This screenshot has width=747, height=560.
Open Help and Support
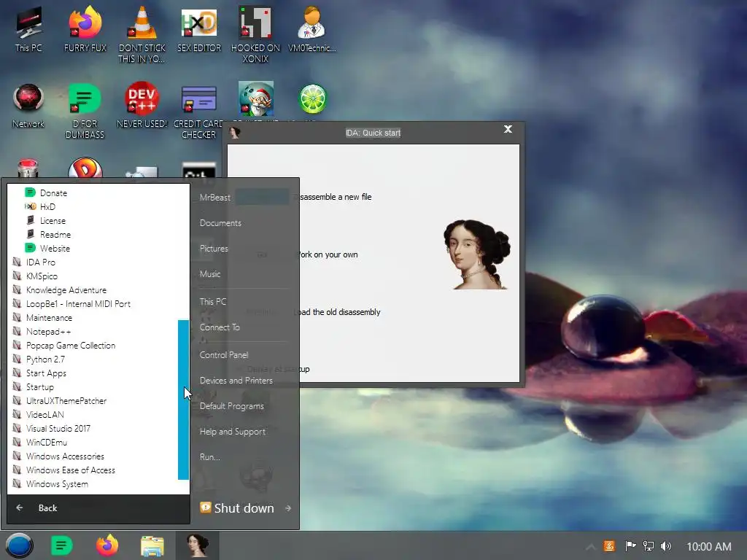[x=233, y=432]
